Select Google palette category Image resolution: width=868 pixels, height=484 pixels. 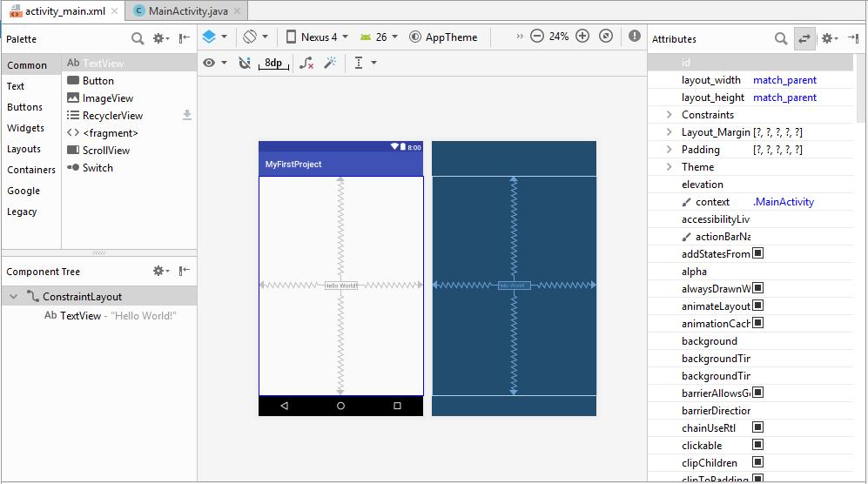pyautogui.click(x=31, y=191)
